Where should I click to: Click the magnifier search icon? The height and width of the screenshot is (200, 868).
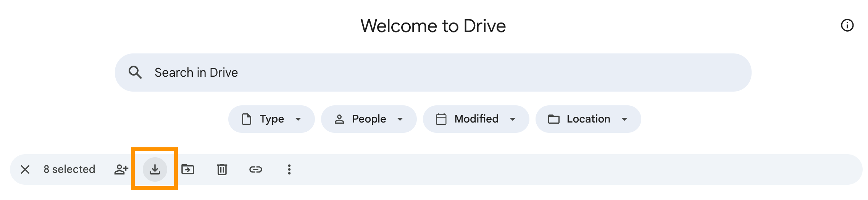(x=135, y=72)
